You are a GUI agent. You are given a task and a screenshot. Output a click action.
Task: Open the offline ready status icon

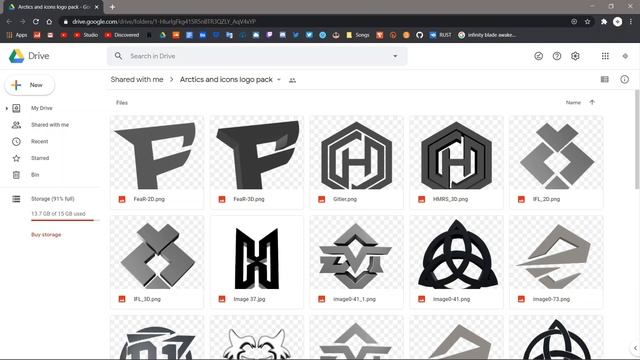pyautogui.click(x=538, y=56)
